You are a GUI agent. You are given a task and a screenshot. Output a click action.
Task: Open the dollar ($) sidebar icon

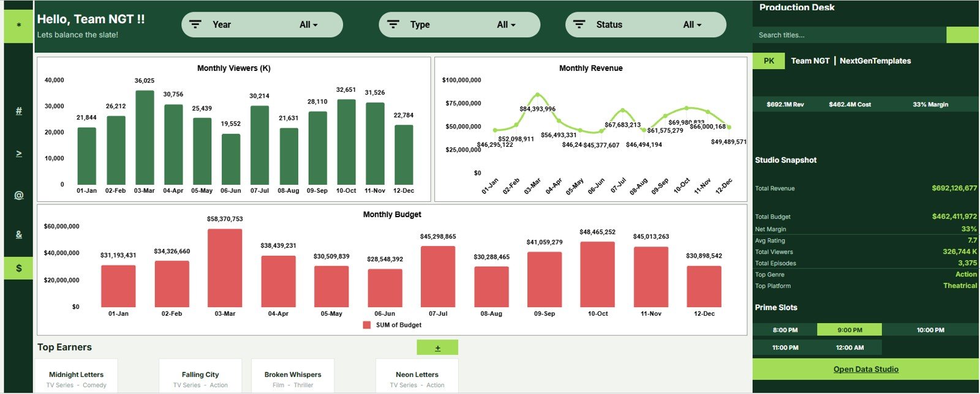[x=19, y=268]
